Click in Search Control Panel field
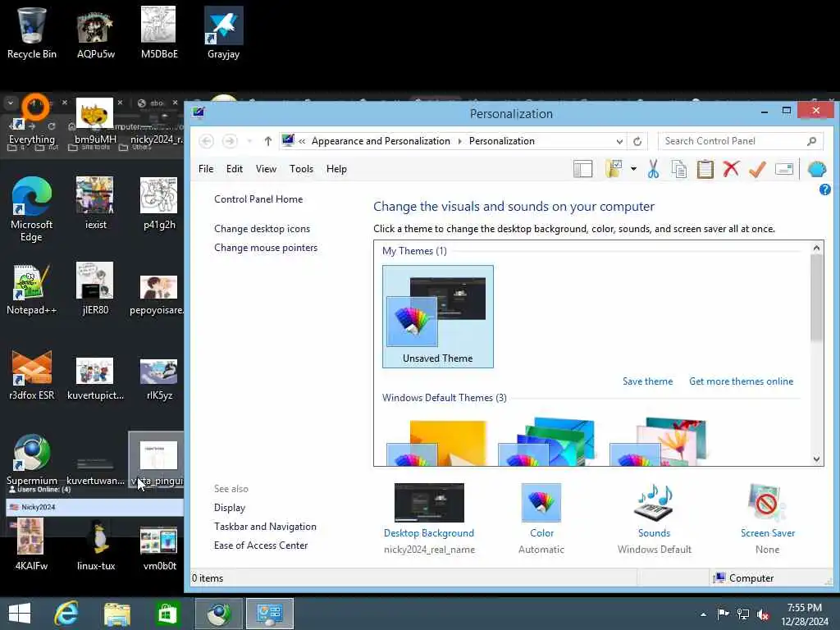The height and width of the screenshot is (630, 840). click(740, 141)
